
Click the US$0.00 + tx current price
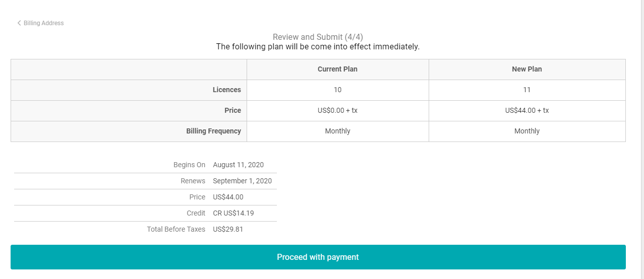coord(337,111)
